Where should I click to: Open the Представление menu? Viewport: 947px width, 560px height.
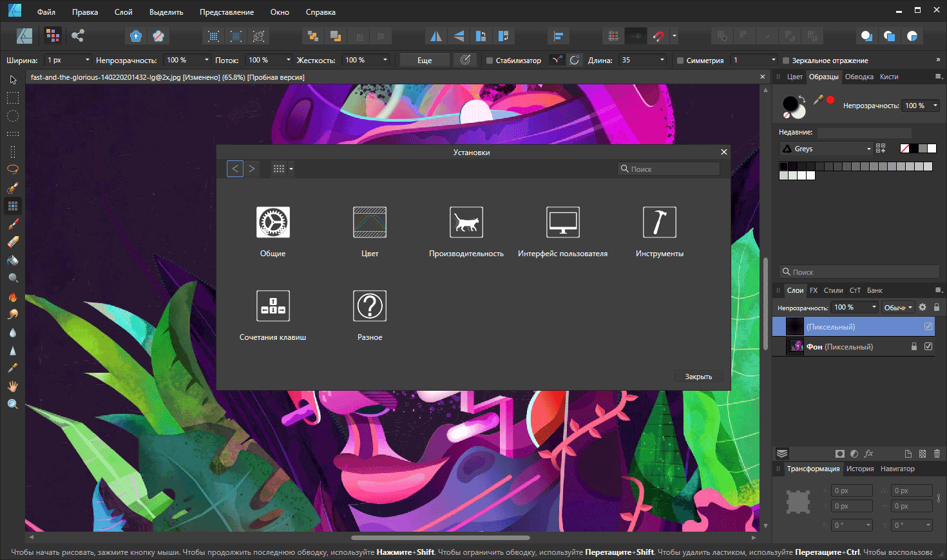(x=227, y=12)
